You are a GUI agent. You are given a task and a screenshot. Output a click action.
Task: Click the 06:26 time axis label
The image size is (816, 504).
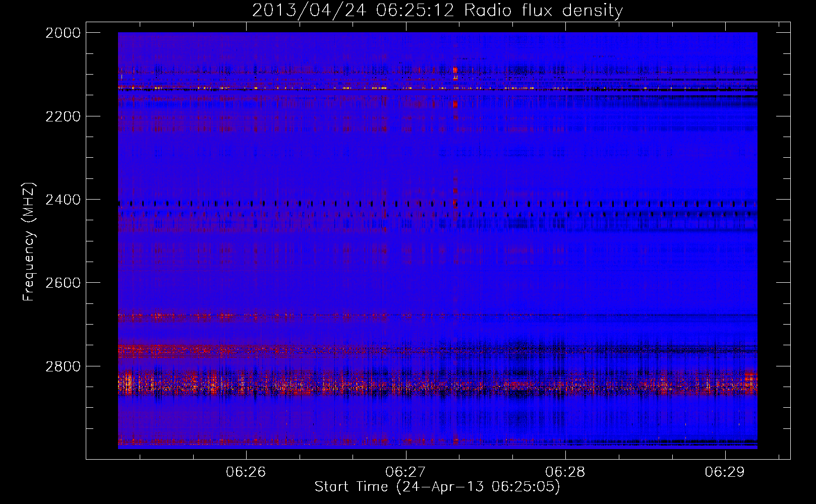coord(246,472)
